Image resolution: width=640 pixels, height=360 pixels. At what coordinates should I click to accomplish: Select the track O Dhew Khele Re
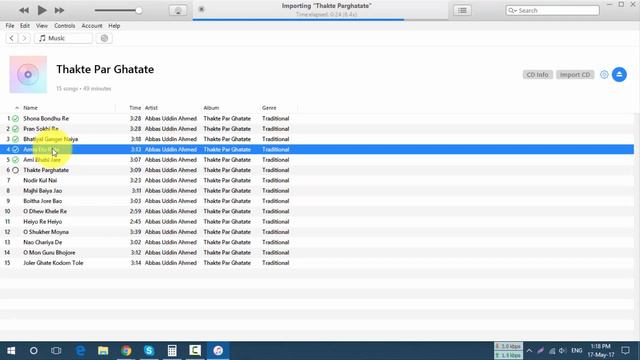click(45, 211)
